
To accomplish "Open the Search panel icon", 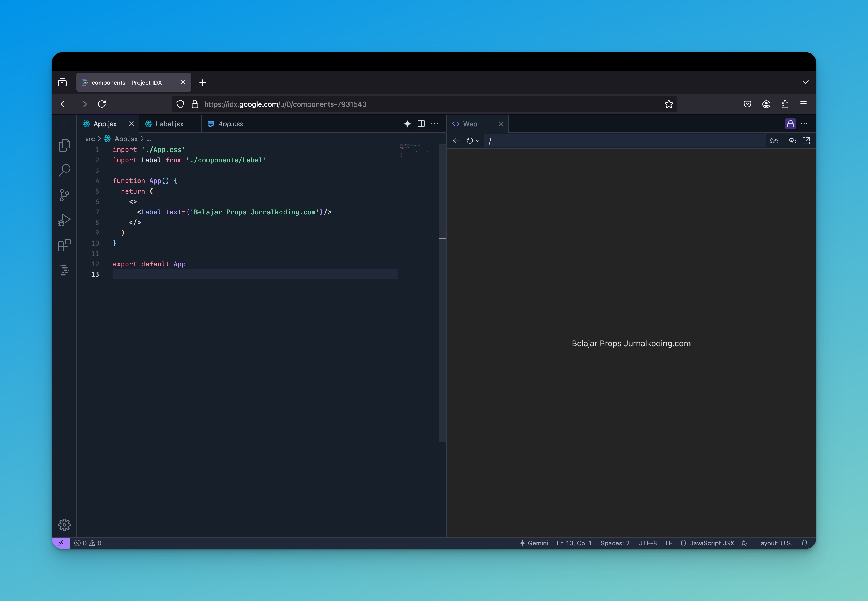I will click(64, 170).
